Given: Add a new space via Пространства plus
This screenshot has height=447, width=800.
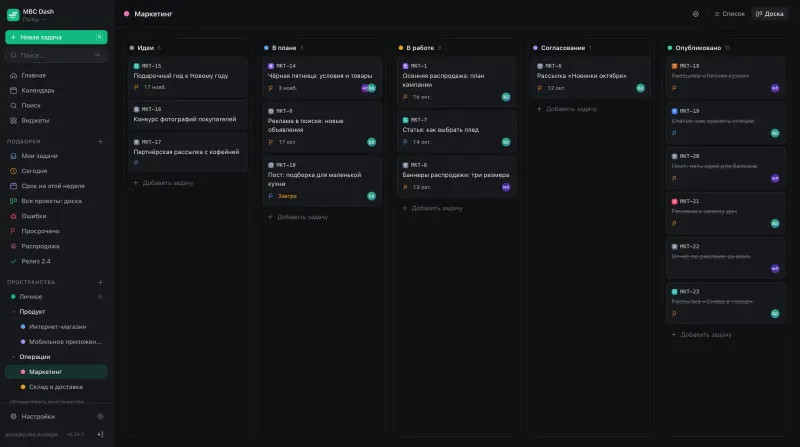Looking at the screenshot, I should pyautogui.click(x=100, y=282).
